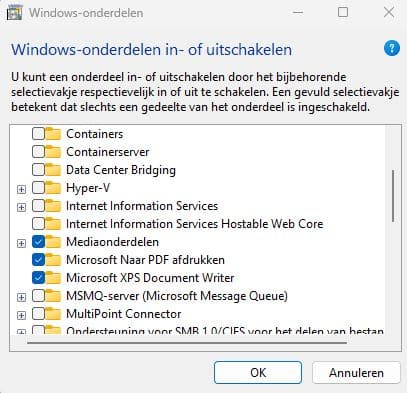Click the Mediaonderdelen folder icon
This screenshot has height=393, width=407.
53,242
